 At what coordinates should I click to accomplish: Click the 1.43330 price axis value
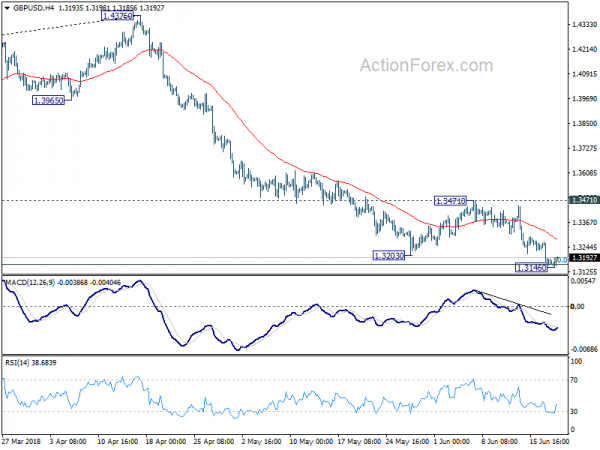point(584,24)
